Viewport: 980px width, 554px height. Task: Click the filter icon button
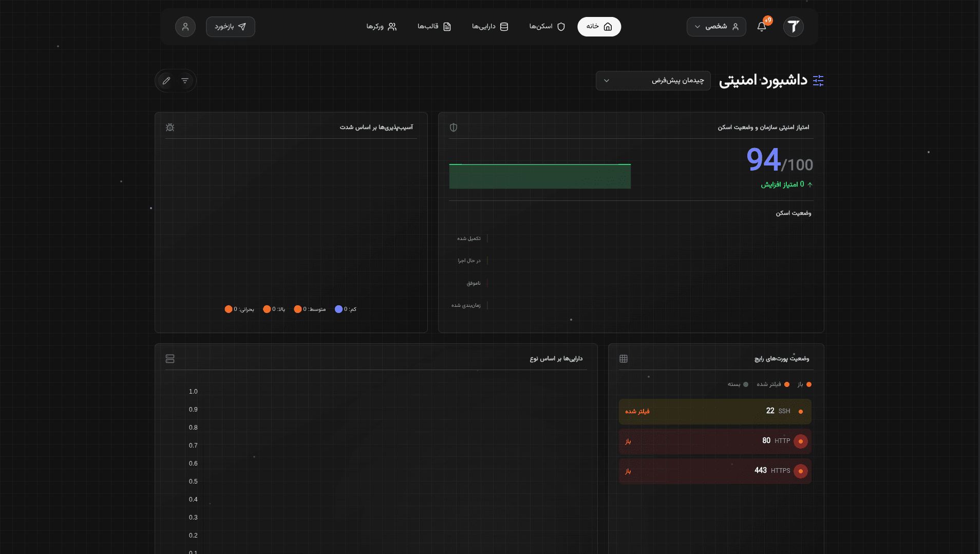pyautogui.click(x=185, y=81)
